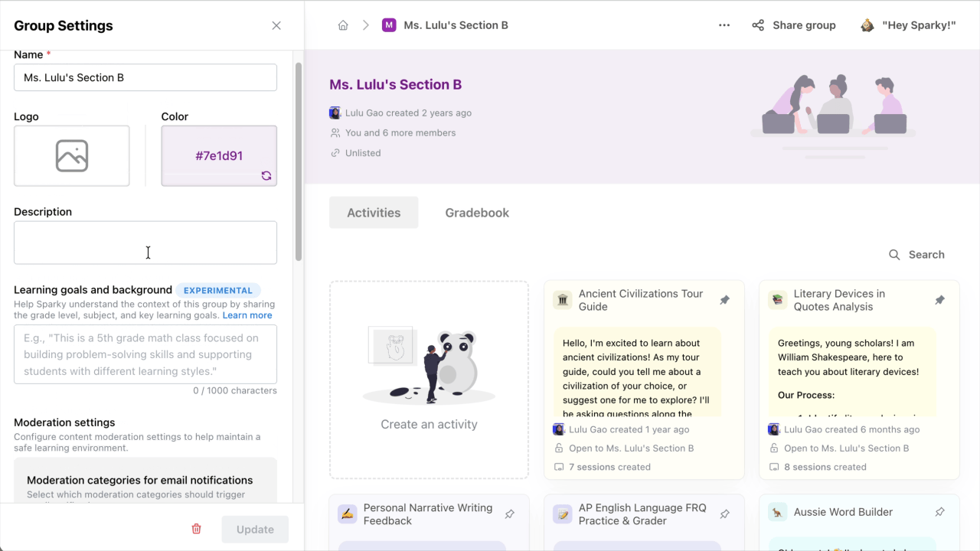The height and width of the screenshot is (551, 980).
Task: Click the #7e1d91 color swatch
Action: pos(219,155)
